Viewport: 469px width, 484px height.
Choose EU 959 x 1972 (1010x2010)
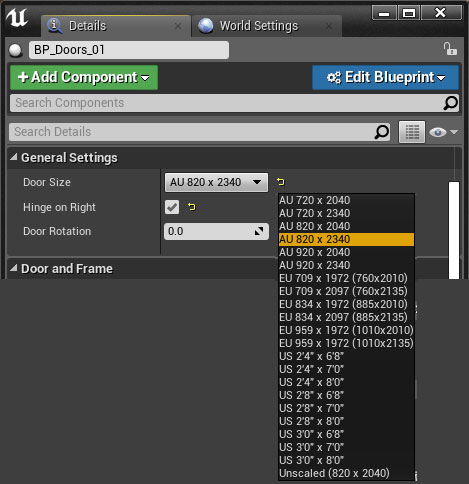346,330
